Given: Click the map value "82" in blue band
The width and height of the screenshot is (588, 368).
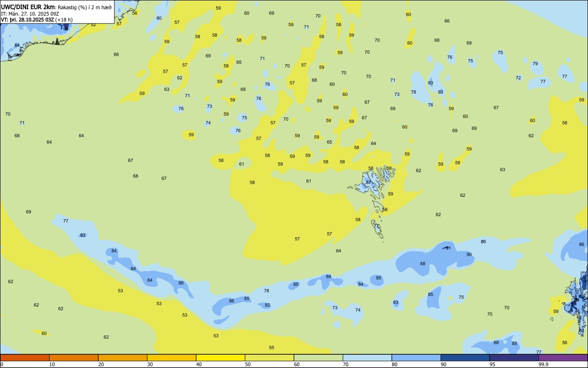Looking at the screenshot, I should pyautogui.click(x=267, y=305).
